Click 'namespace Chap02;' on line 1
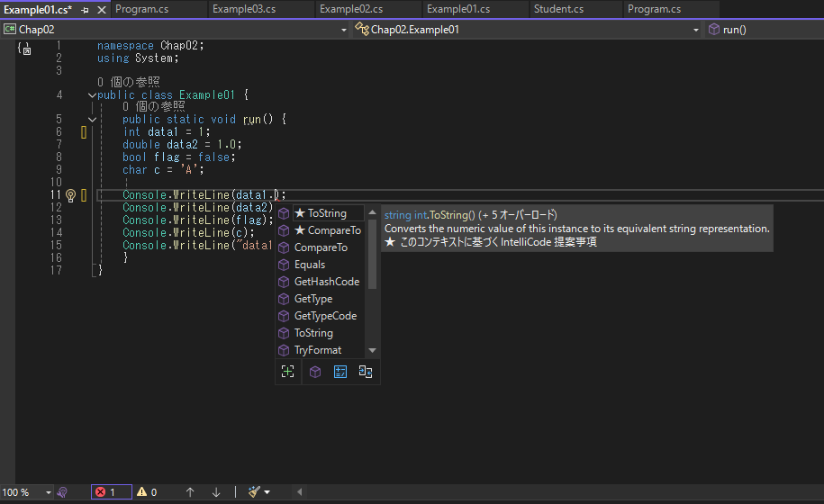The width and height of the screenshot is (824, 504). (x=150, y=46)
